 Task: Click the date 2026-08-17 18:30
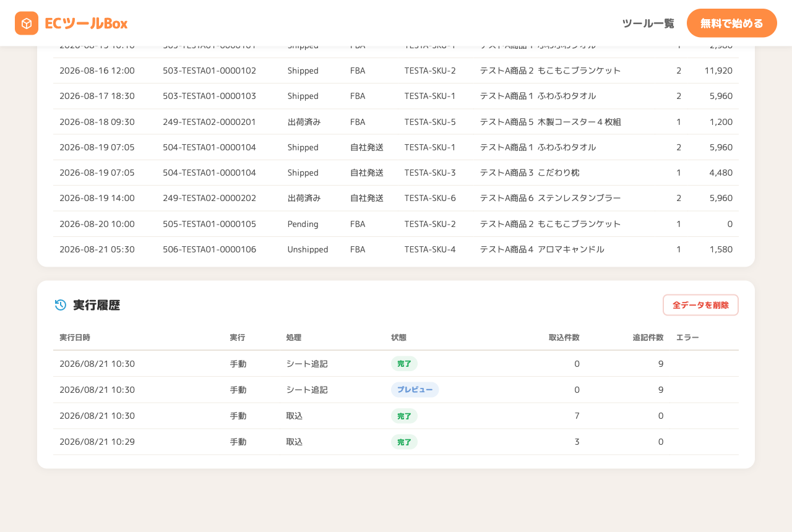tap(97, 96)
